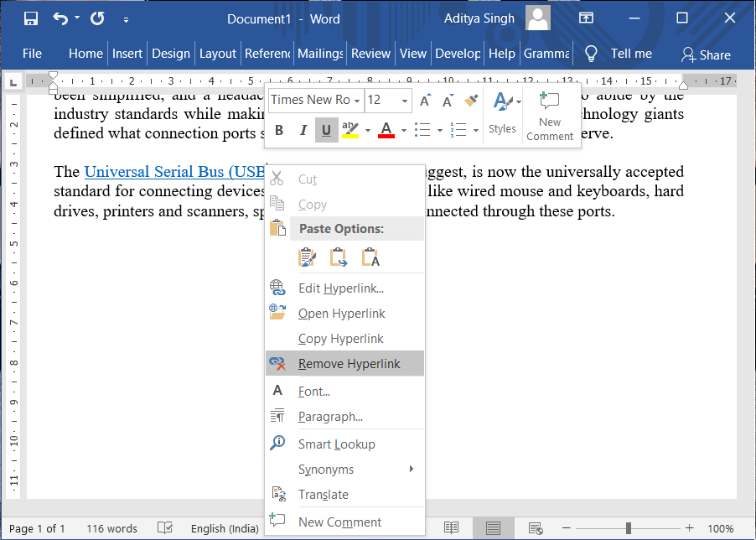
Task: Choose Remove Hyperlink from context menu
Action: point(344,364)
